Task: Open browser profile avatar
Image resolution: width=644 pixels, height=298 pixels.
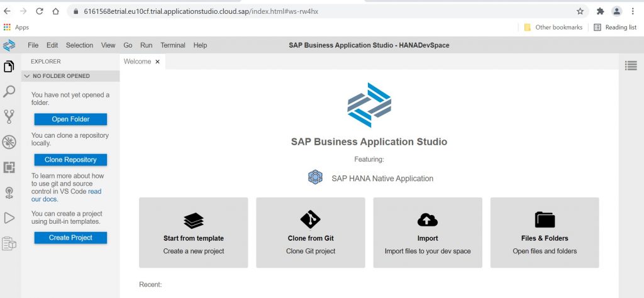Action: (617, 11)
